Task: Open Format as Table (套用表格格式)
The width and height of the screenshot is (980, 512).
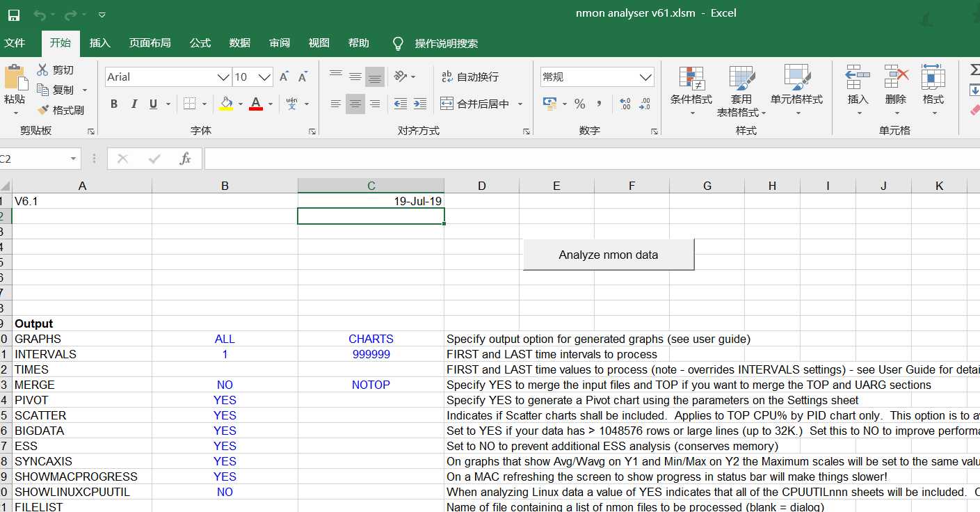Action: coord(741,92)
